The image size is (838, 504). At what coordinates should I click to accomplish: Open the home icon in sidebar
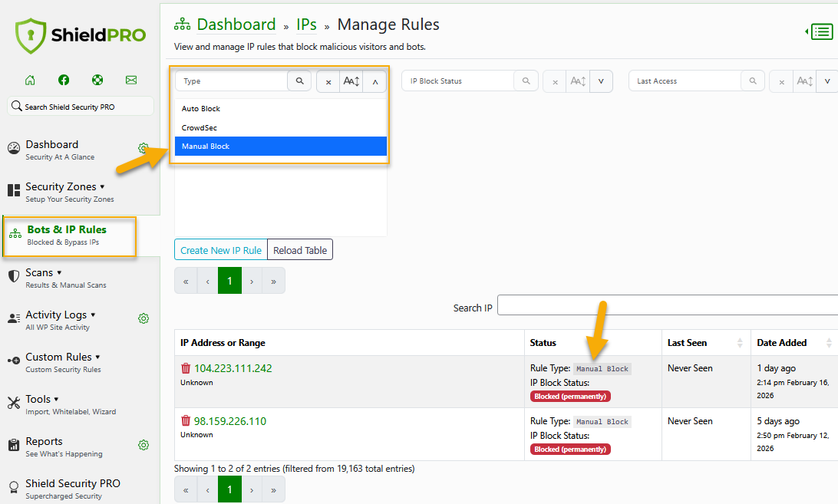30,81
